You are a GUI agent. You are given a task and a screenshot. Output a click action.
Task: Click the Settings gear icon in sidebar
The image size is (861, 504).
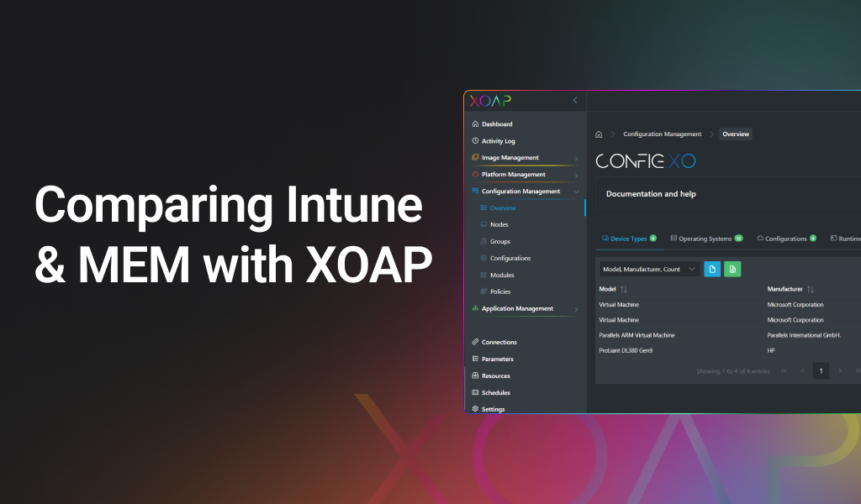(x=476, y=408)
